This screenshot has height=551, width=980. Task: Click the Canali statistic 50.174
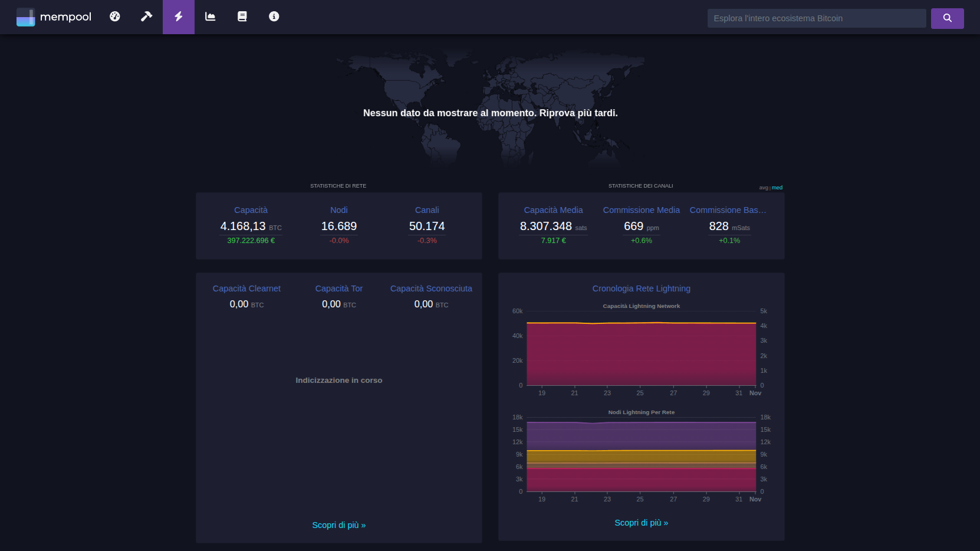pyautogui.click(x=427, y=226)
